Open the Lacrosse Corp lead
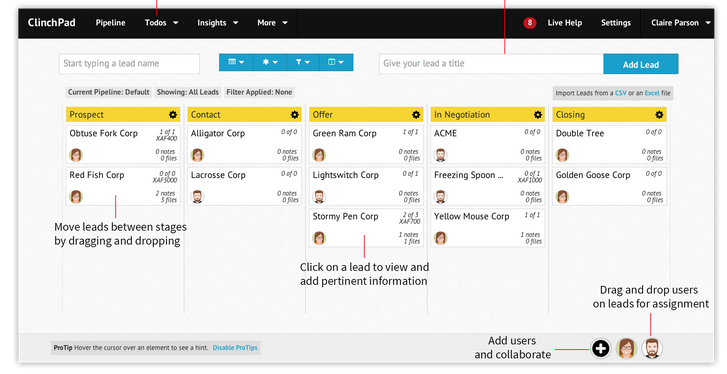This screenshot has height=374, width=727. [245, 186]
